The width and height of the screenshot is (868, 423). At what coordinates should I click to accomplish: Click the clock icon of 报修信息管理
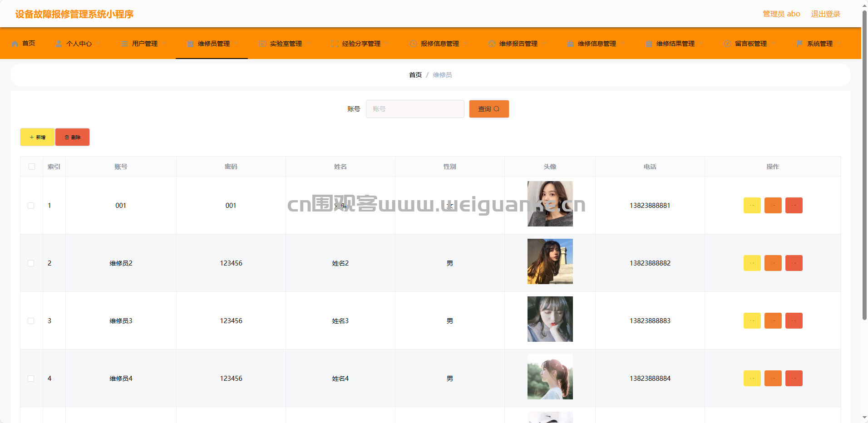pos(413,44)
